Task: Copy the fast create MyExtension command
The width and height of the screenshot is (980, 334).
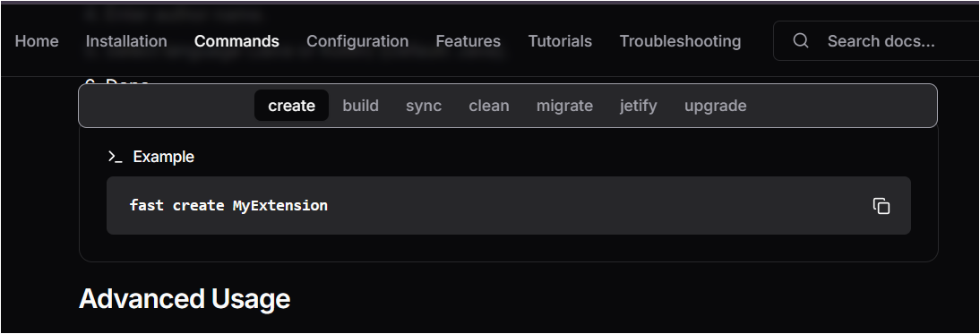Action: pyautogui.click(x=881, y=206)
